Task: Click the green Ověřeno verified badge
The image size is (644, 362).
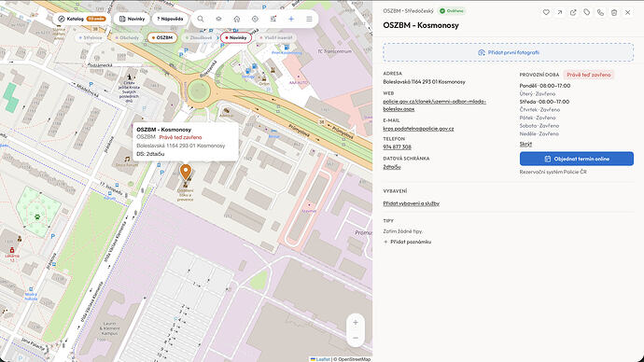Action: click(452, 11)
